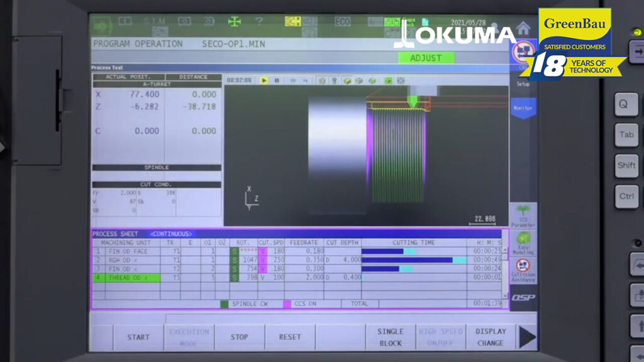Click the Home icon at top right
The width and height of the screenshot is (644, 362).
523,28
